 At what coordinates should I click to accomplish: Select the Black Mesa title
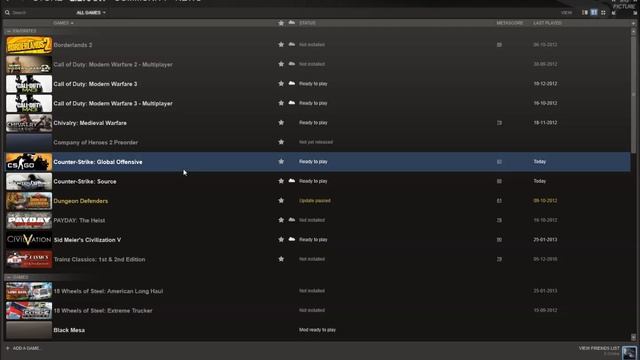tap(69, 330)
